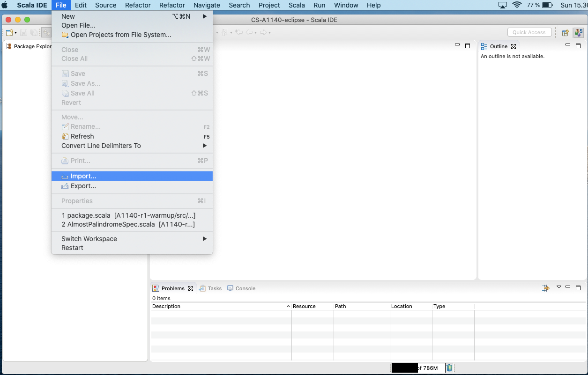This screenshot has height=375, width=588.
Task: Expand the New submenu arrow
Action: [205, 16]
